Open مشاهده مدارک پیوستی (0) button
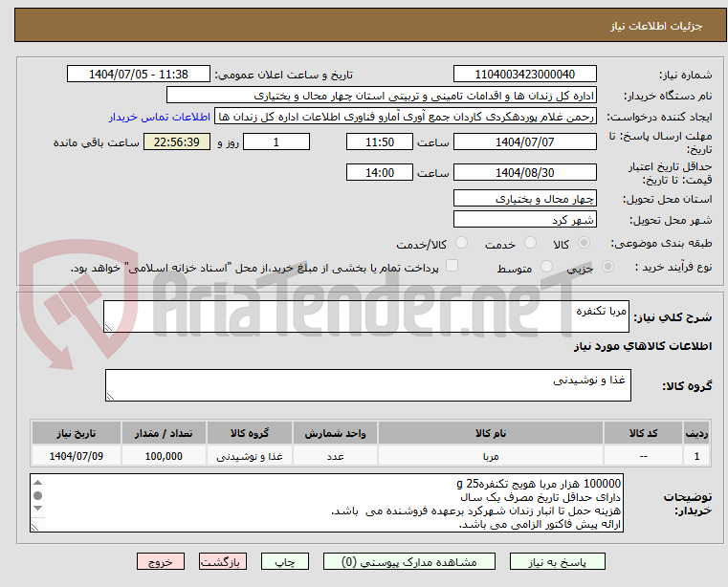 coord(409,561)
